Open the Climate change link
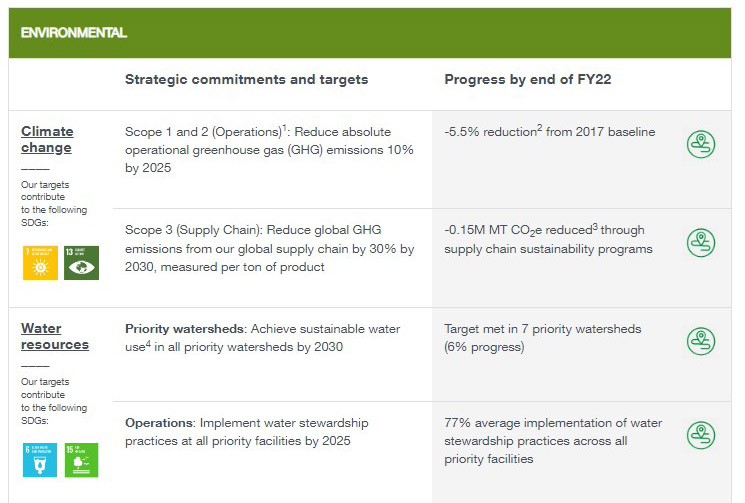Image resolution: width=745 pixels, height=503 pixels. 47,139
